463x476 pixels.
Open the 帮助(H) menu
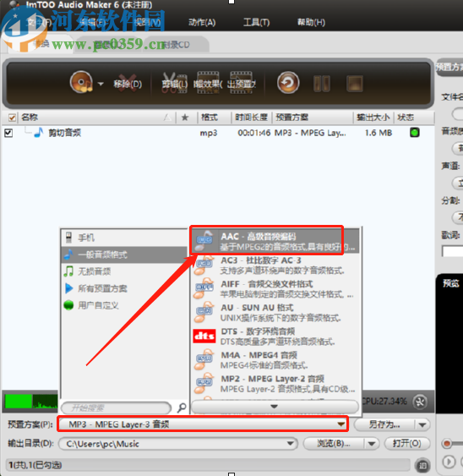tap(311, 22)
